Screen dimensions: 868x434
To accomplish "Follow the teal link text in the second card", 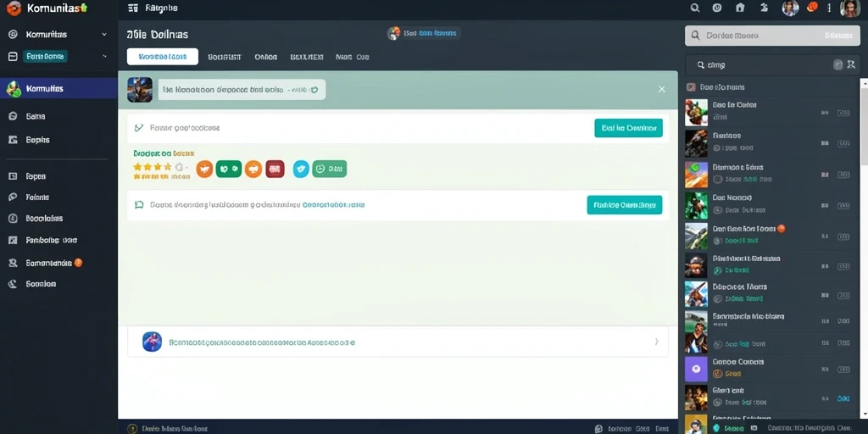I will tap(333, 205).
